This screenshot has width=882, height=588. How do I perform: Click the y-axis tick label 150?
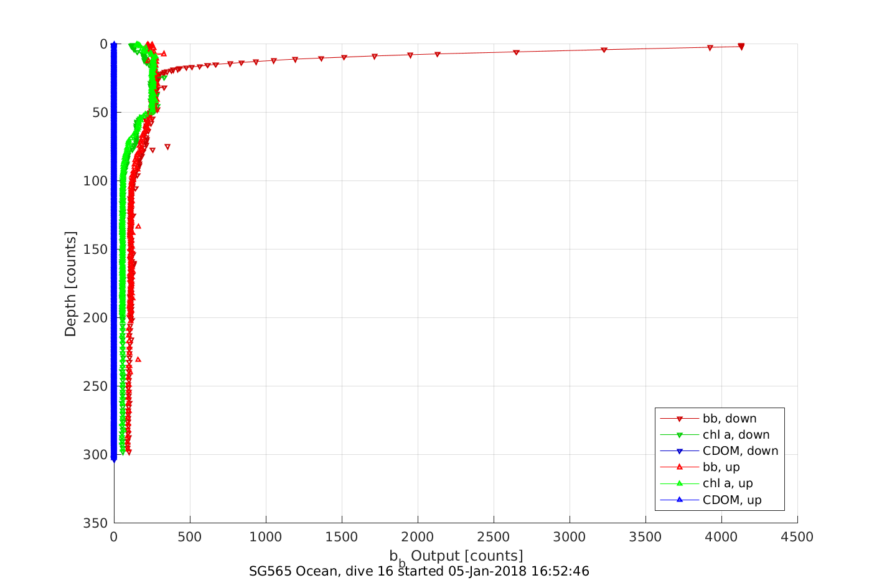(x=96, y=250)
